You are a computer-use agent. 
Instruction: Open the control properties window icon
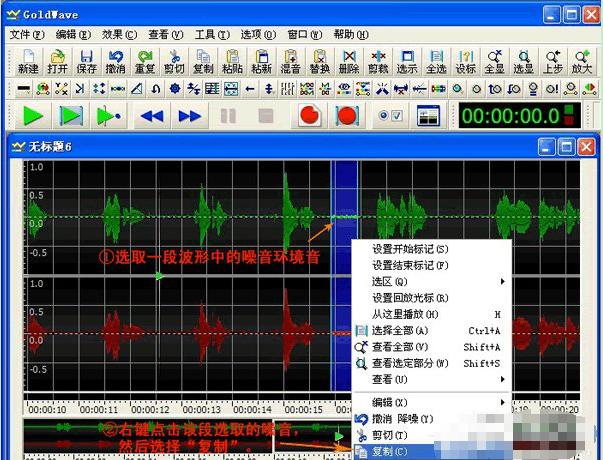pos(428,115)
